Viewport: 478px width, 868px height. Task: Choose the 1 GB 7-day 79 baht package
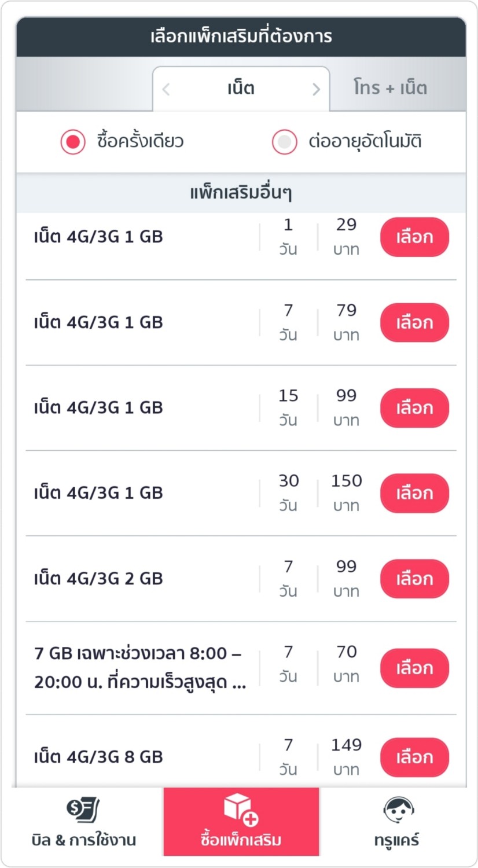414,322
